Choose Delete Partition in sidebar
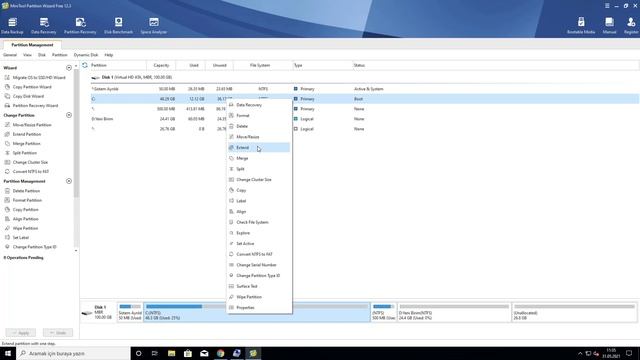Screen dimensions: 640x360 pos(22,191)
